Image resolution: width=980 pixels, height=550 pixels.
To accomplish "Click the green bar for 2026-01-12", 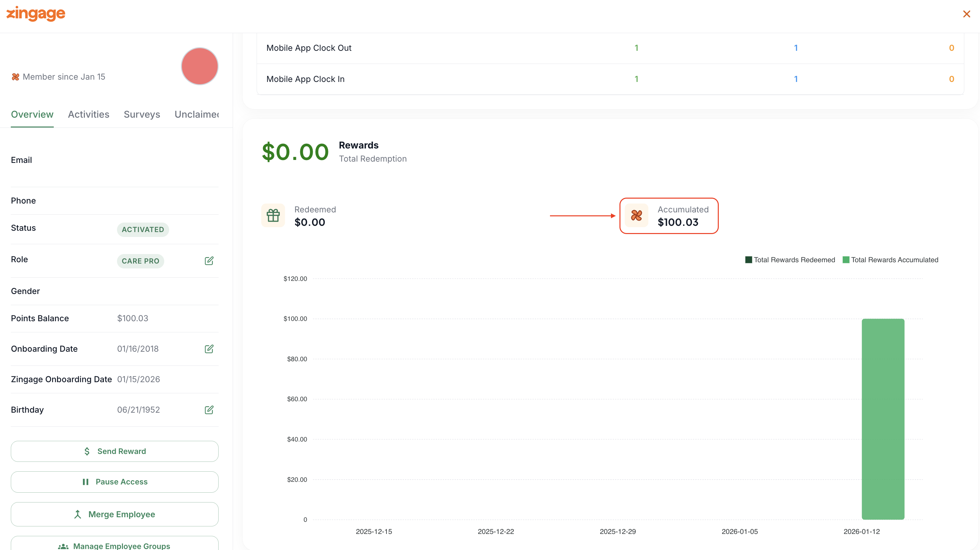I will click(883, 419).
